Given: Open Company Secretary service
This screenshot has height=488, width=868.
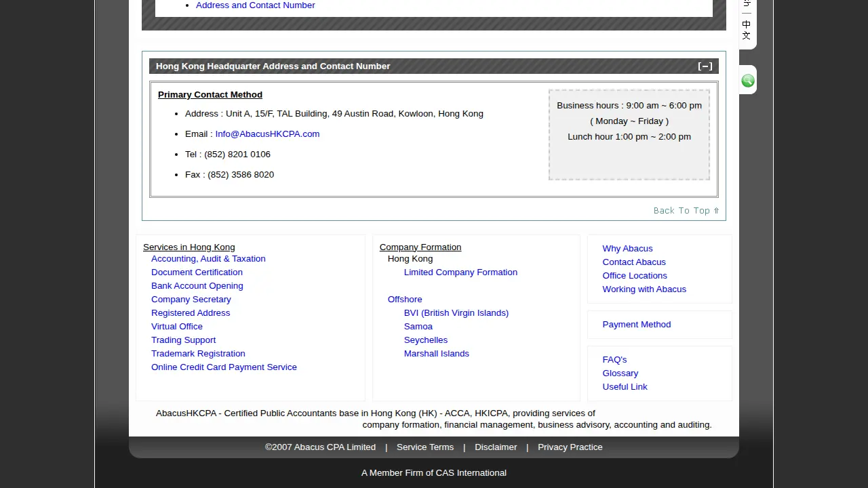Looking at the screenshot, I should (191, 300).
